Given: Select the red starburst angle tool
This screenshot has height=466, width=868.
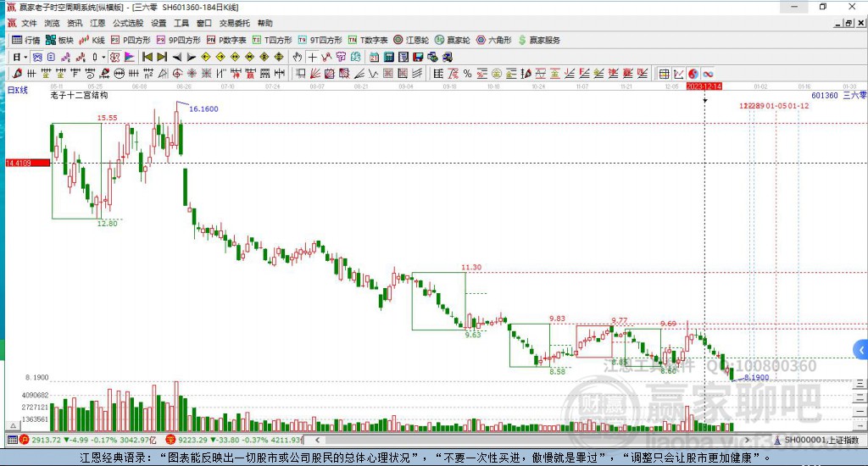Looking at the screenshot, I should [192, 73].
